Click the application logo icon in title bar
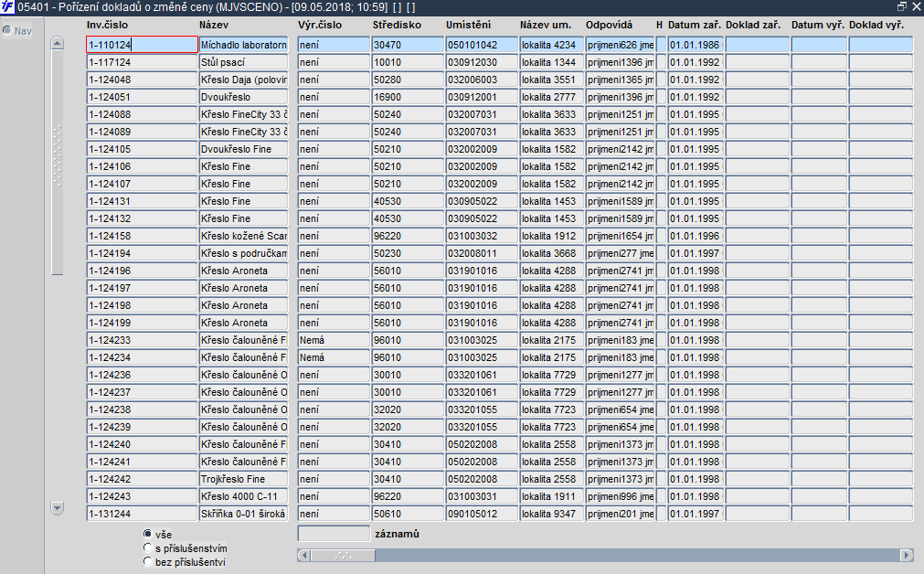The height and width of the screenshot is (574, 924). [x=7, y=7]
